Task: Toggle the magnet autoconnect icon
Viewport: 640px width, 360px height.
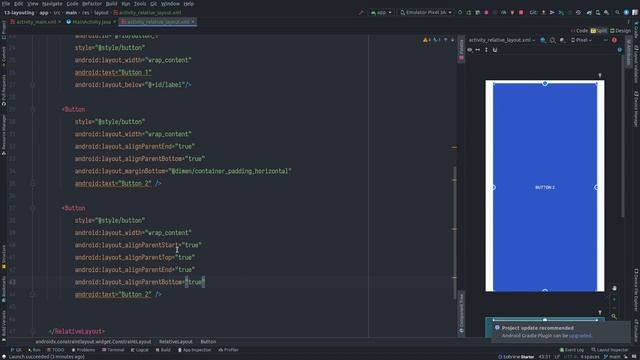Action: (495, 50)
